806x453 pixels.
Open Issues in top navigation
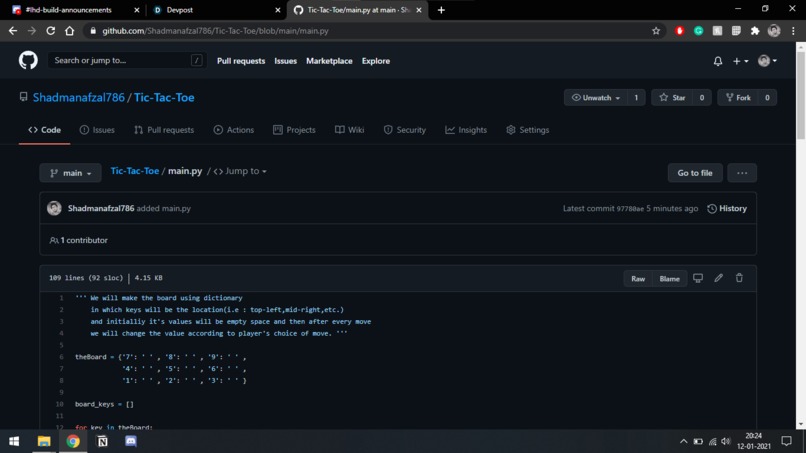point(285,61)
